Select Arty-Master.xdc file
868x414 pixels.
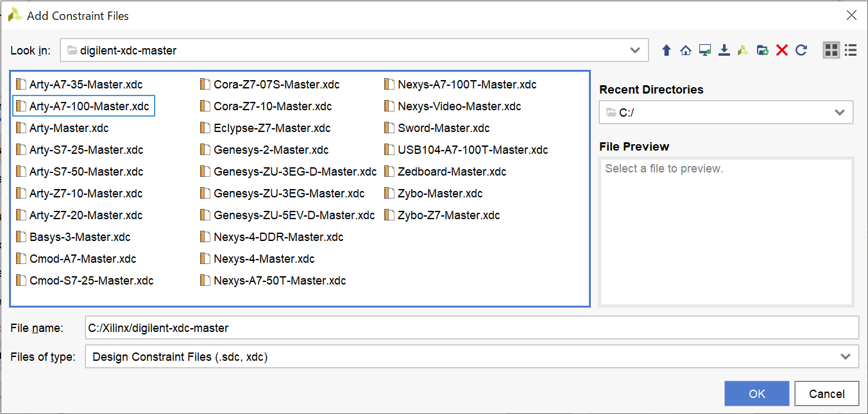pos(62,128)
